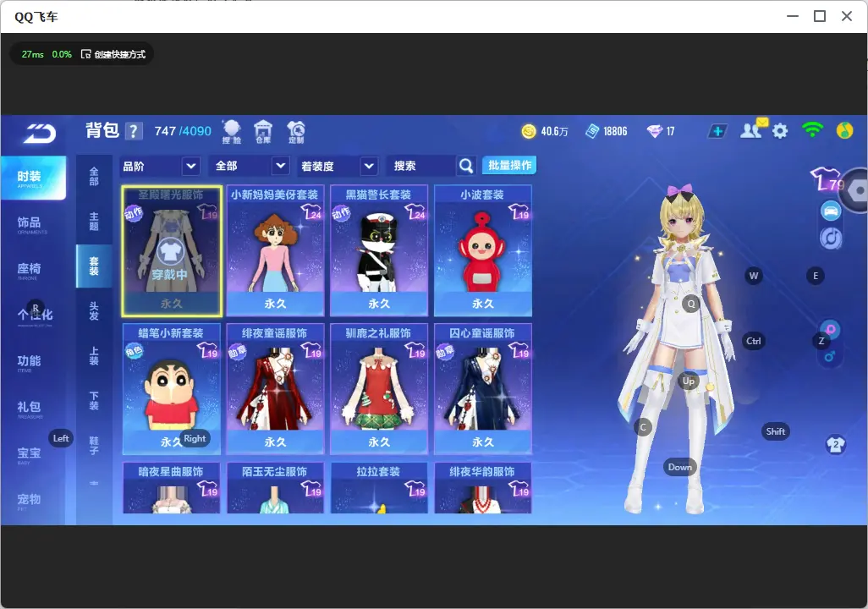Click the green Wi-Fi signal icon
Screen dimensions: 868x609
tap(812, 130)
